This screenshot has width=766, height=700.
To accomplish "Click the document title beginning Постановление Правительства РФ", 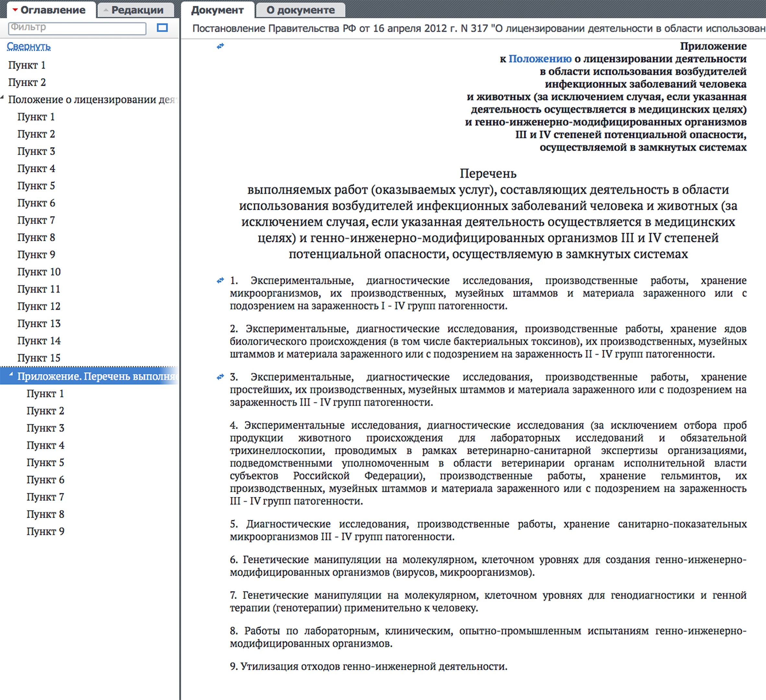I will point(479,29).
